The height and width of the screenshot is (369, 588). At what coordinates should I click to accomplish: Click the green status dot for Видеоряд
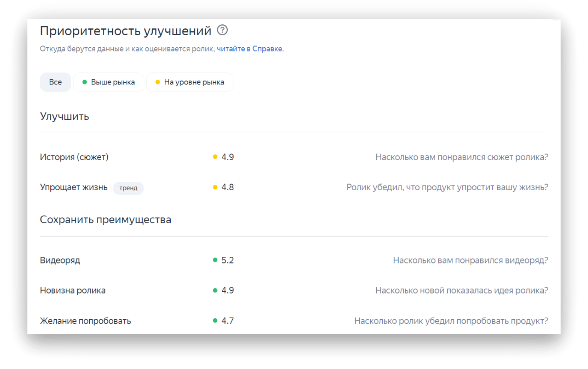click(x=215, y=259)
